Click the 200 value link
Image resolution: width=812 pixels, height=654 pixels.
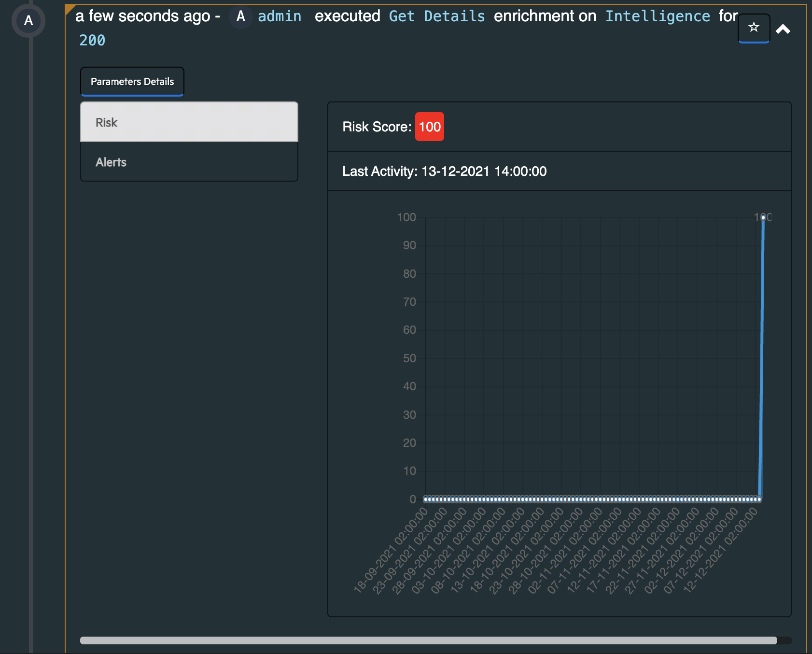click(92, 41)
